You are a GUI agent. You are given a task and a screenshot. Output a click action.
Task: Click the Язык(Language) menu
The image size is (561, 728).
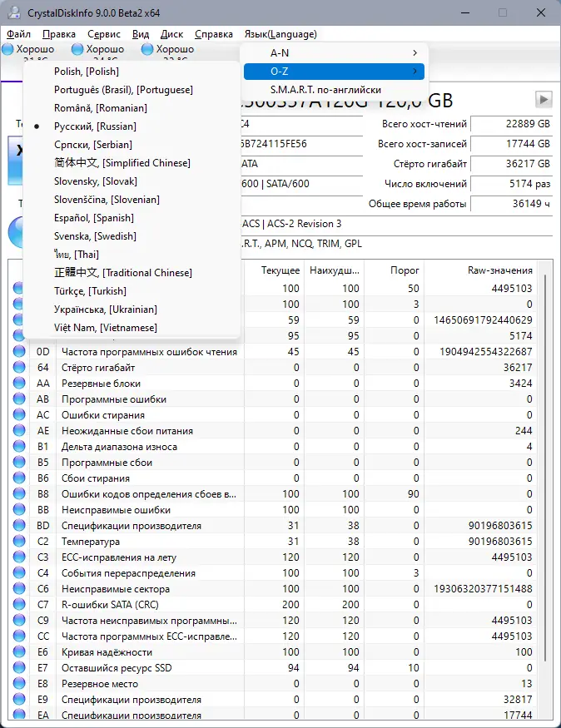coord(280,34)
